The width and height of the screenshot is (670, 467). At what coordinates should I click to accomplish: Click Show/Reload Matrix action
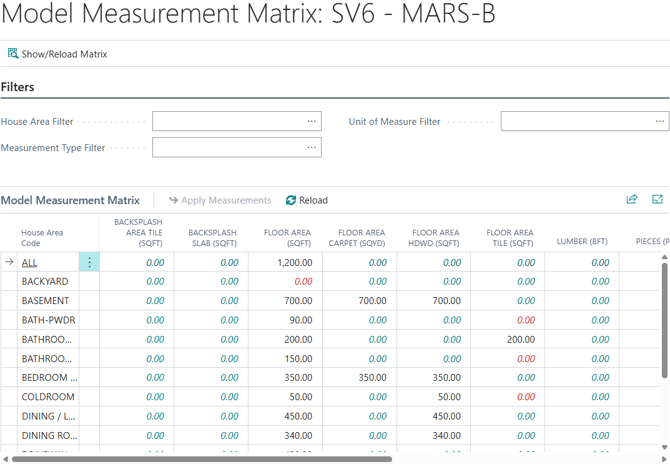57,54
